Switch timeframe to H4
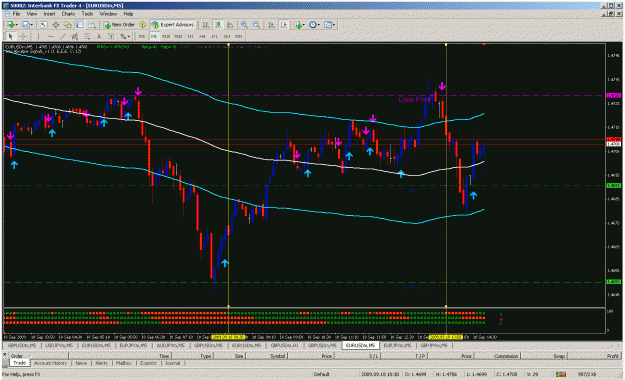Screen dimensions: 625x380 pyautogui.click(x=202, y=36)
